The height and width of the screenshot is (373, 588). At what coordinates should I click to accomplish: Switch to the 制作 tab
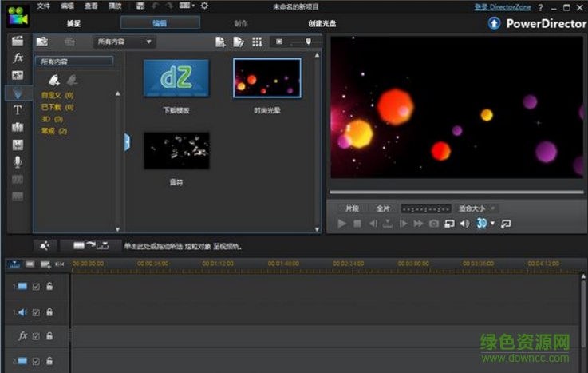[x=241, y=23]
